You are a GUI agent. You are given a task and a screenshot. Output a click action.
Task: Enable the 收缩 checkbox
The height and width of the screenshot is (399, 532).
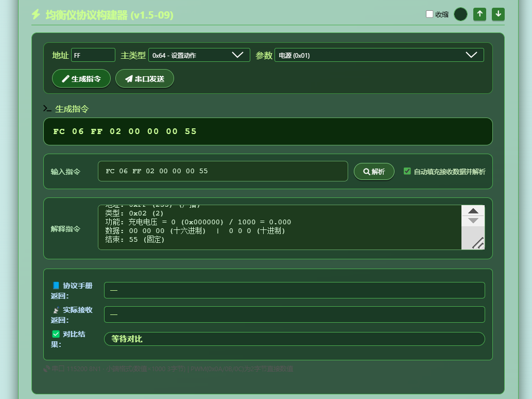(x=430, y=14)
